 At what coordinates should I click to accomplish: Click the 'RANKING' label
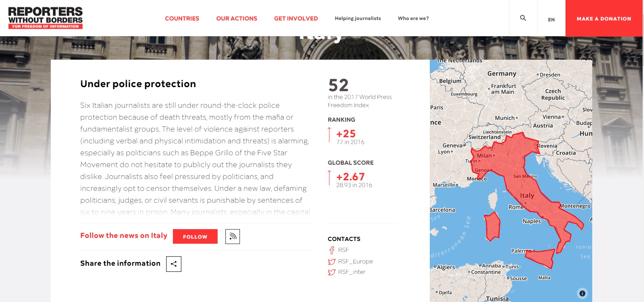pyautogui.click(x=341, y=120)
